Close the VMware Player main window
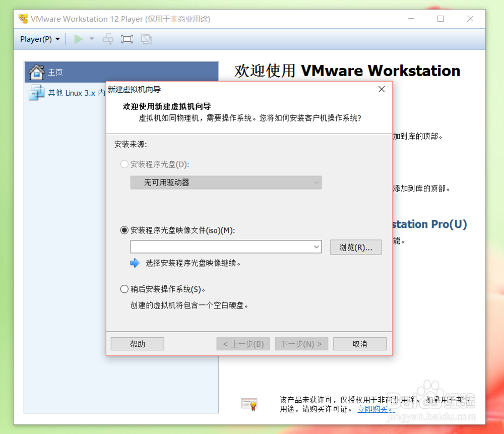Screen dimensions: 504x434 click(470, 19)
